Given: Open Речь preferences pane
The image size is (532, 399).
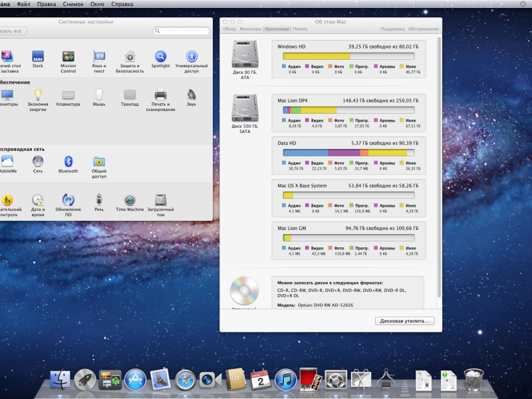Looking at the screenshot, I should [x=99, y=203].
